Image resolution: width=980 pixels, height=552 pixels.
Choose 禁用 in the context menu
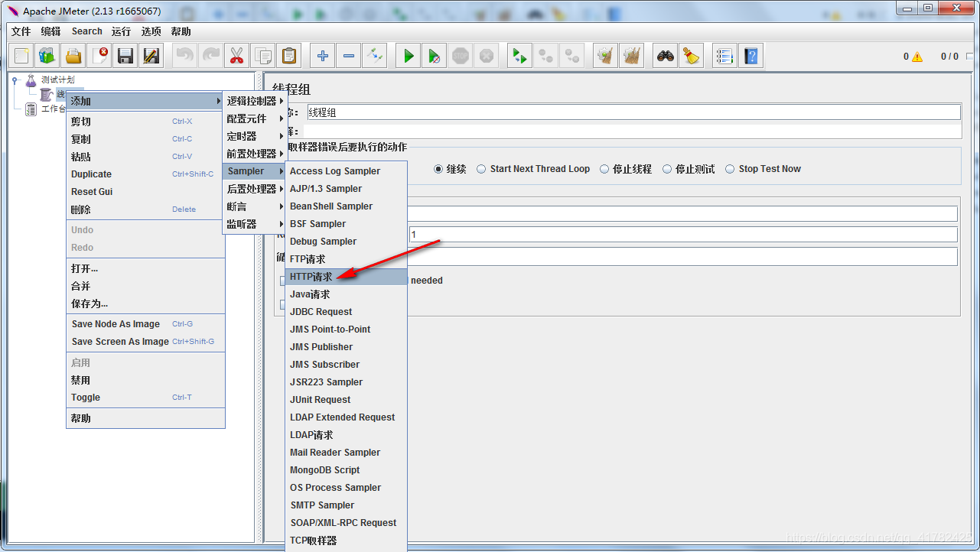[x=145, y=380]
